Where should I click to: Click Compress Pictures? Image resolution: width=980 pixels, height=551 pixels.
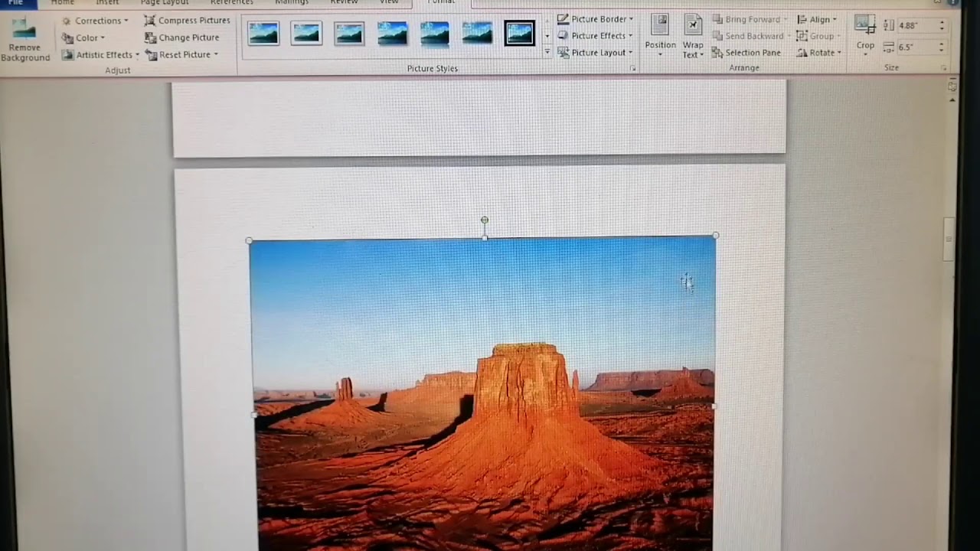[x=188, y=21]
